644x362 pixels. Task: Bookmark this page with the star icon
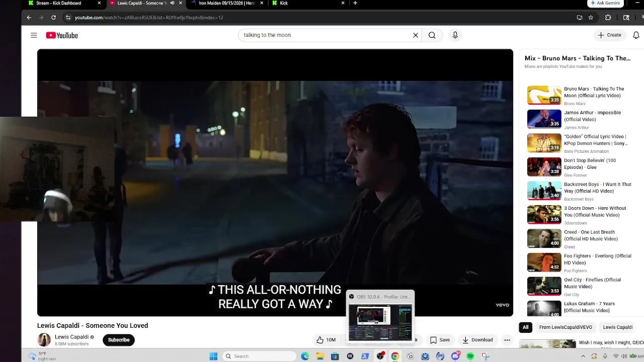(x=591, y=17)
